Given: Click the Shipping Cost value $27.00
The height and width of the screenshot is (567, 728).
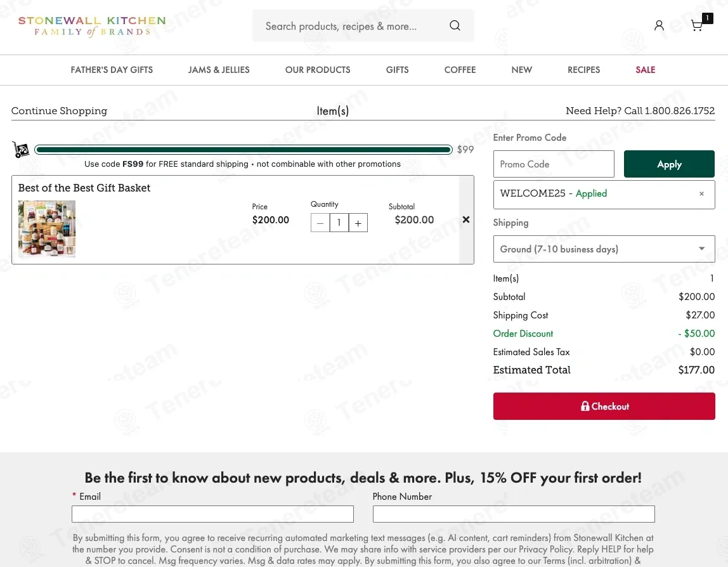Looking at the screenshot, I should point(700,315).
